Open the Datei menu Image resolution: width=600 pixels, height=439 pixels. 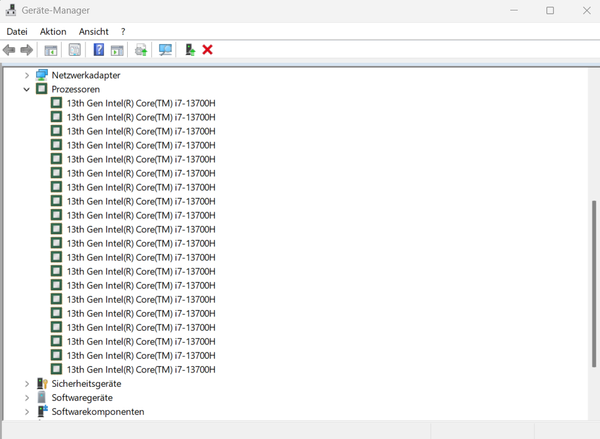pyautogui.click(x=17, y=31)
